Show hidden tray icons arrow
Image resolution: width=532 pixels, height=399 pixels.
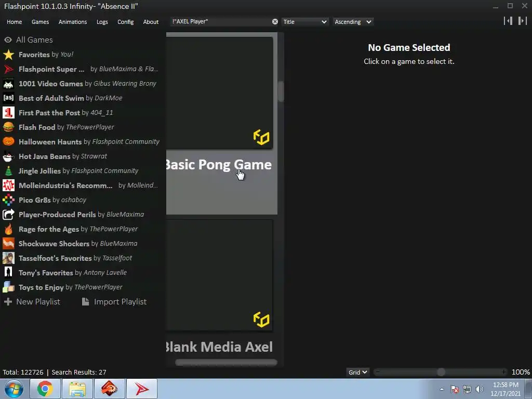pyautogui.click(x=442, y=389)
